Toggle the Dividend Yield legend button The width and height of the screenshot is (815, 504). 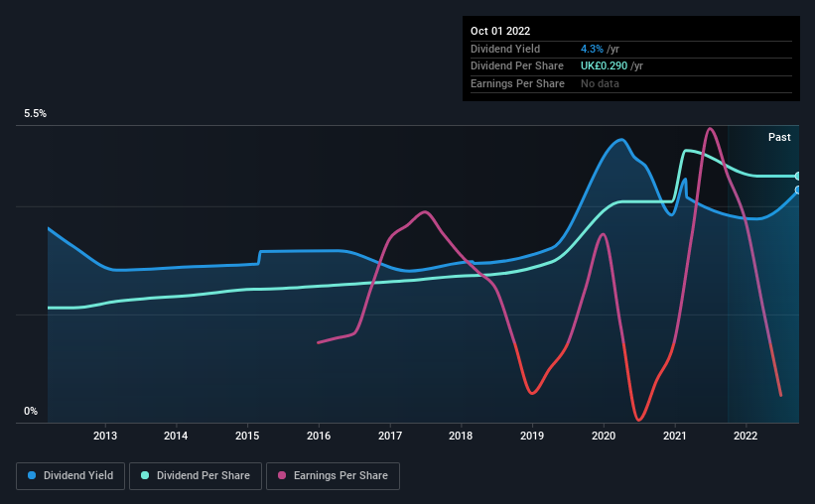(x=70, y=476)
